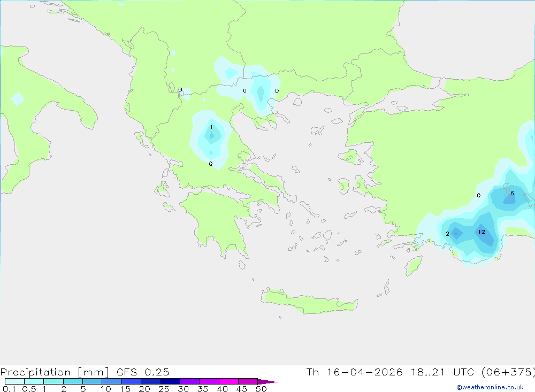Click the 25–30 mm navy legend swatch

[170, 381]
